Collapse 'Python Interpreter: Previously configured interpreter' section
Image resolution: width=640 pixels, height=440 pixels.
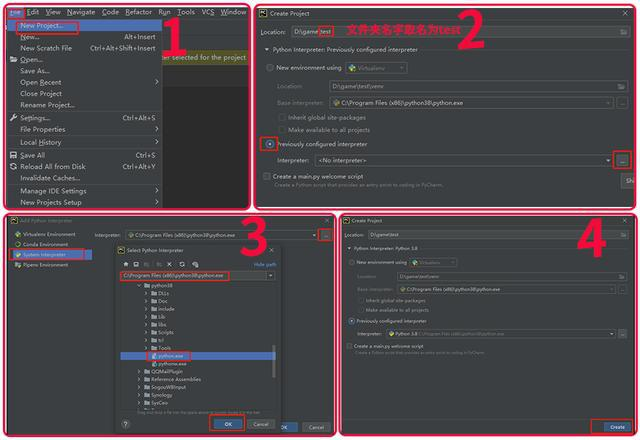pyautogui.click(x=267, y=50)
